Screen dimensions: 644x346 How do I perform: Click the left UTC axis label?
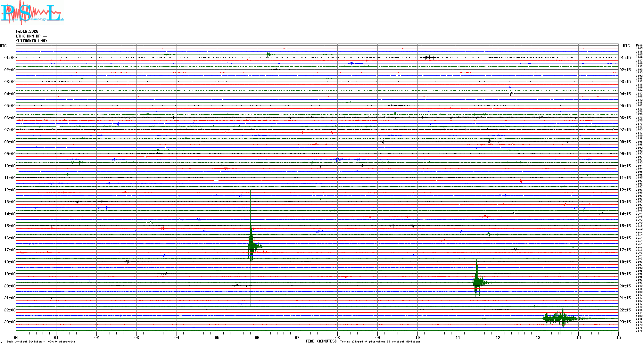tap(3, 46)
